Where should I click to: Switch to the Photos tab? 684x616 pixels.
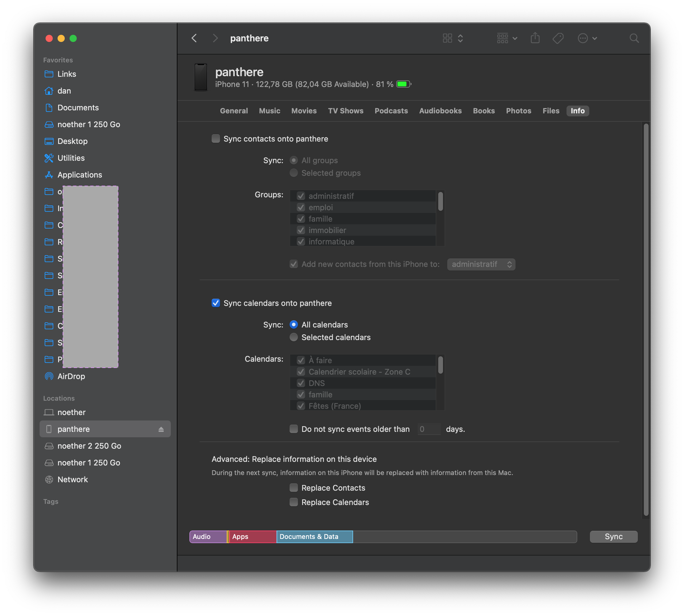518,111
